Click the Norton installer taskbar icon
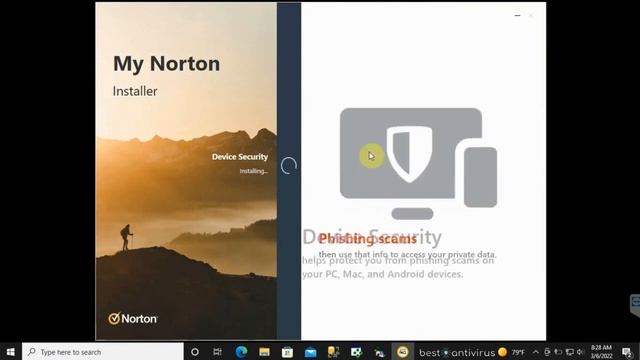The width and height of the screenshot is (640, 360). coord(403,352)
